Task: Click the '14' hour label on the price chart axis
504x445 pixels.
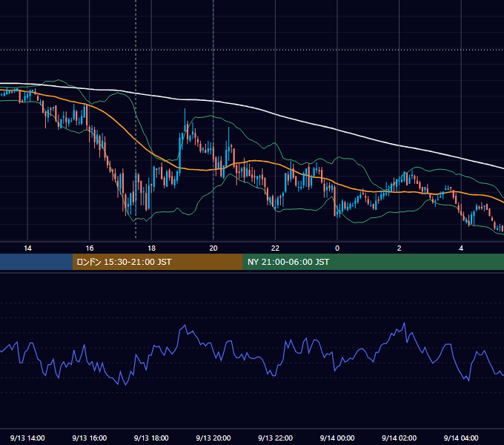Action: pyautogui.click(x=27, y=248)
